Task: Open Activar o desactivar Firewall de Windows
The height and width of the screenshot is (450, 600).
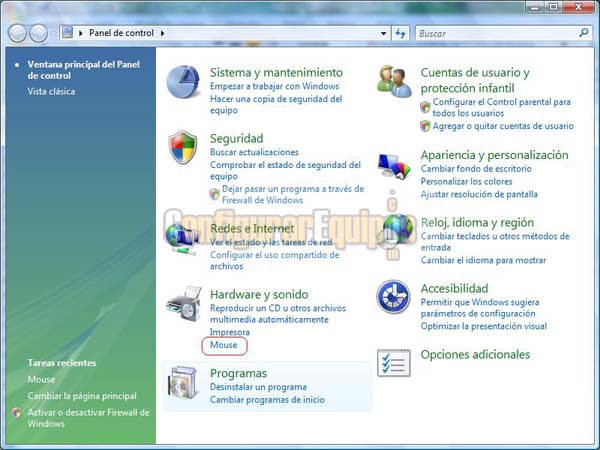Action: click(x=88, y=418)
